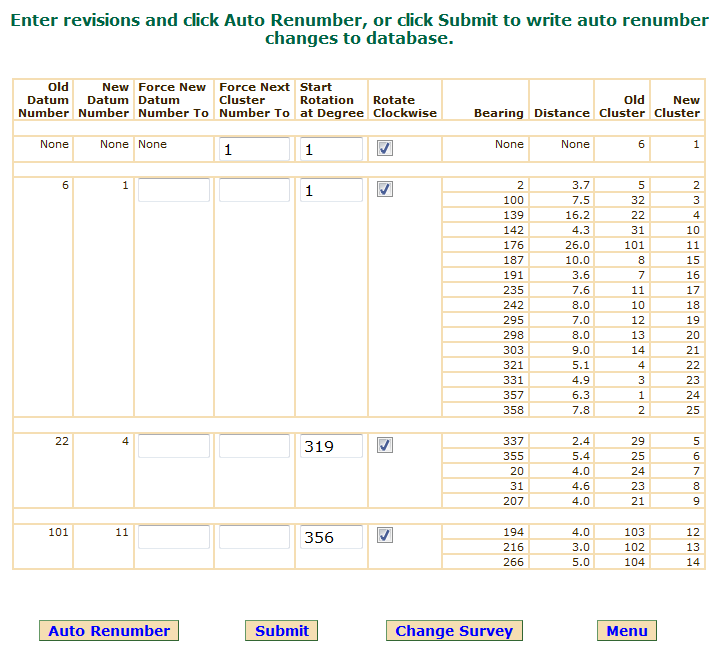Focus Force Next Cluster field in None row
Image resolution: width=716 pixels, height=648 pixels.
coord(254,149)
